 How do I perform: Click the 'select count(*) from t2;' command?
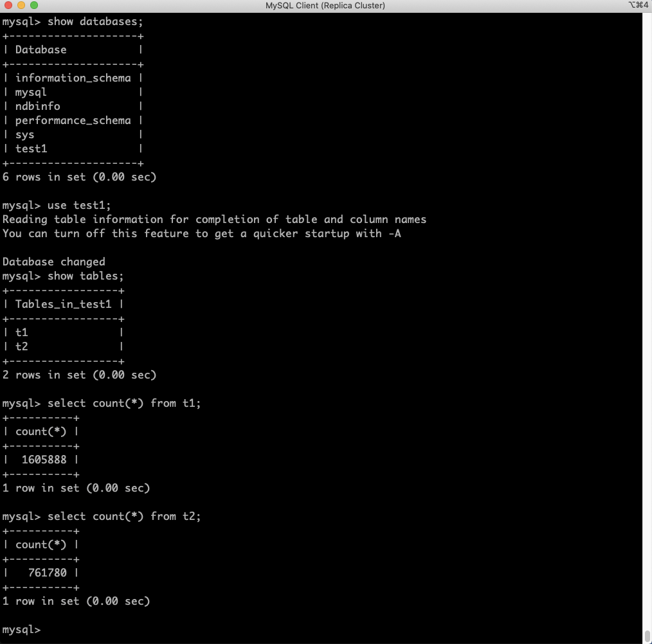[124, 516]
